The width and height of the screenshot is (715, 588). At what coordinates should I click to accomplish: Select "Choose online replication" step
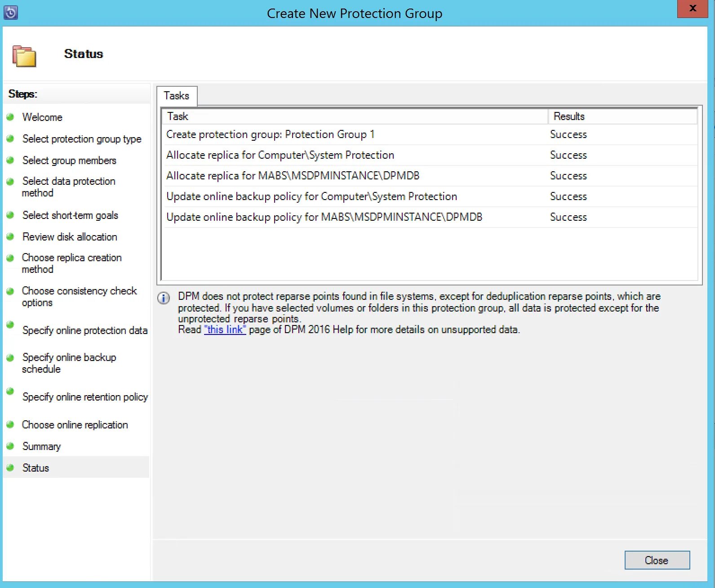(75, 425)
